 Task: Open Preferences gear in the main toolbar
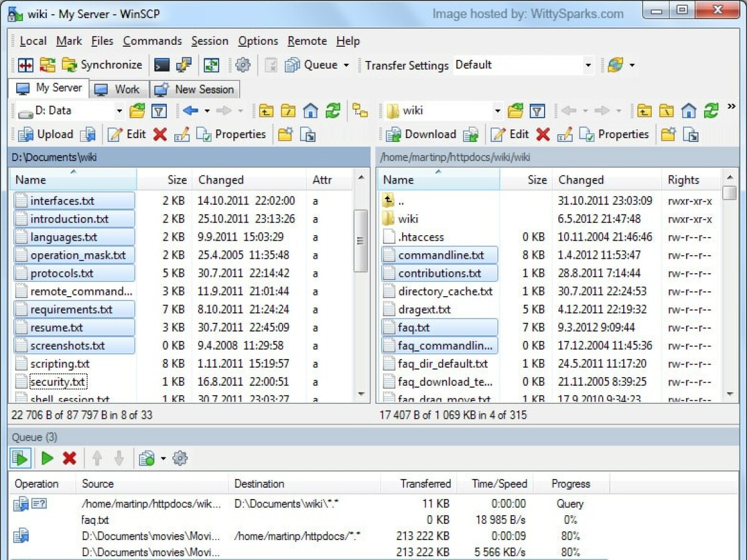243,65
